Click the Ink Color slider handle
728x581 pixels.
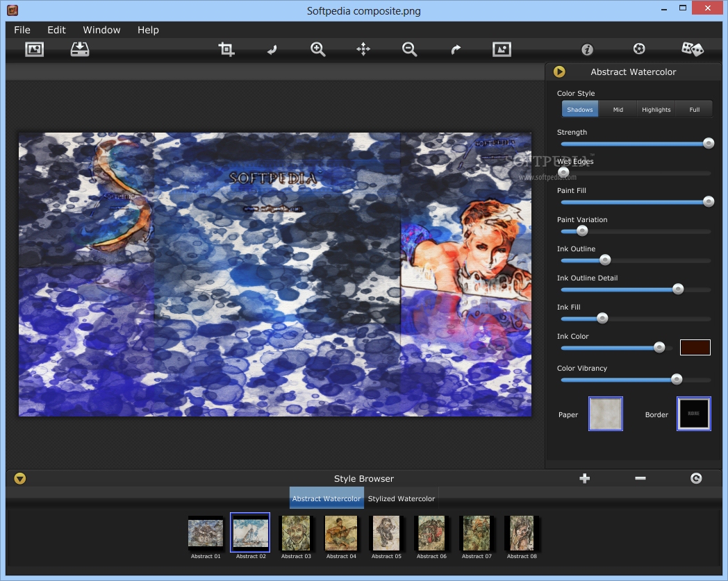pyautogui.click(x=659, y=347)
